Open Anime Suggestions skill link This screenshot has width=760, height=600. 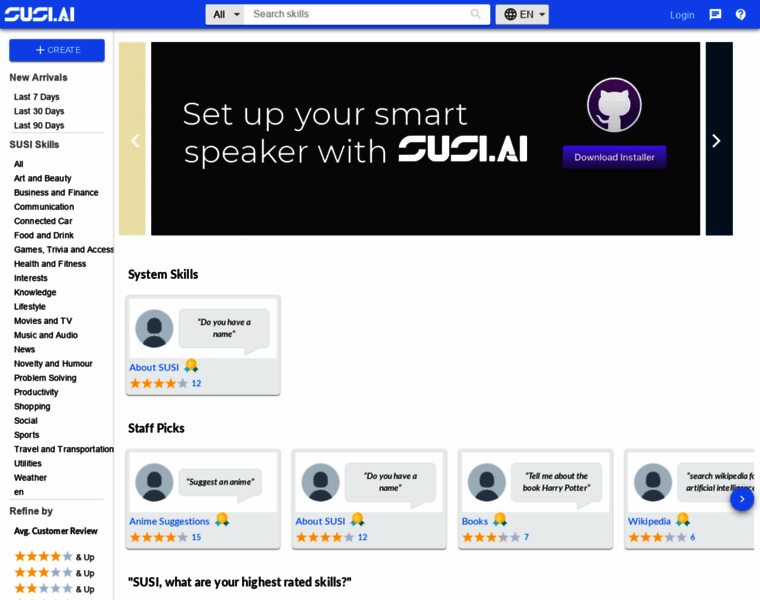coord(169,521)
